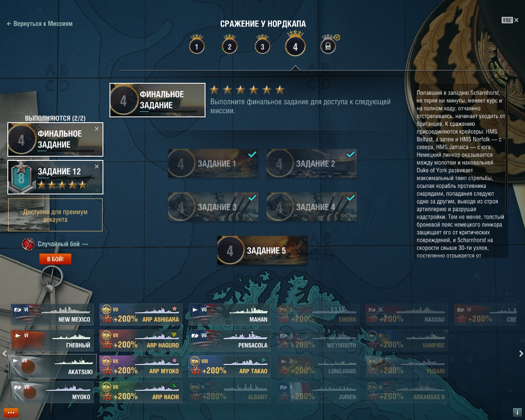This screenshot has width=525, height=420.
Task: Click the 'Выполняются (2/2)' heading
Action: [55, 118]
